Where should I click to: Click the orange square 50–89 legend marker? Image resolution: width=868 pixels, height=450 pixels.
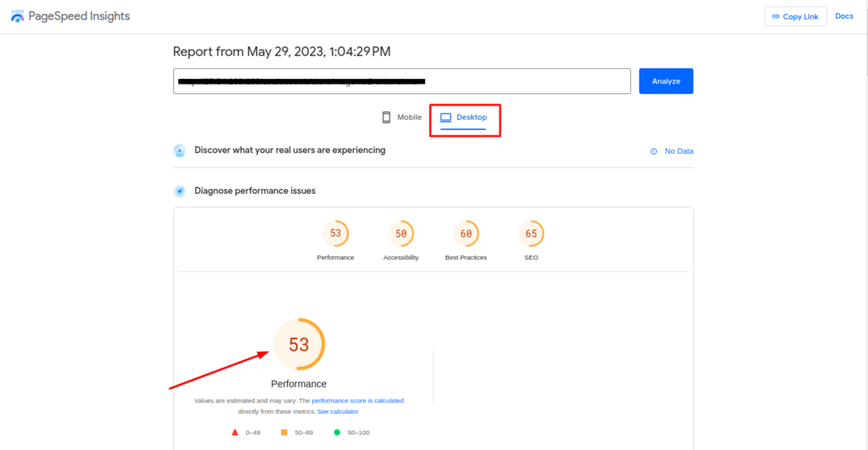click(284, 432)
